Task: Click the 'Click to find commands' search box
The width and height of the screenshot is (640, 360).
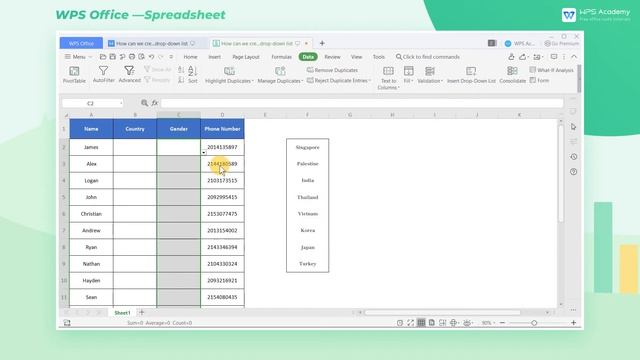Action: tap(428, 57)
